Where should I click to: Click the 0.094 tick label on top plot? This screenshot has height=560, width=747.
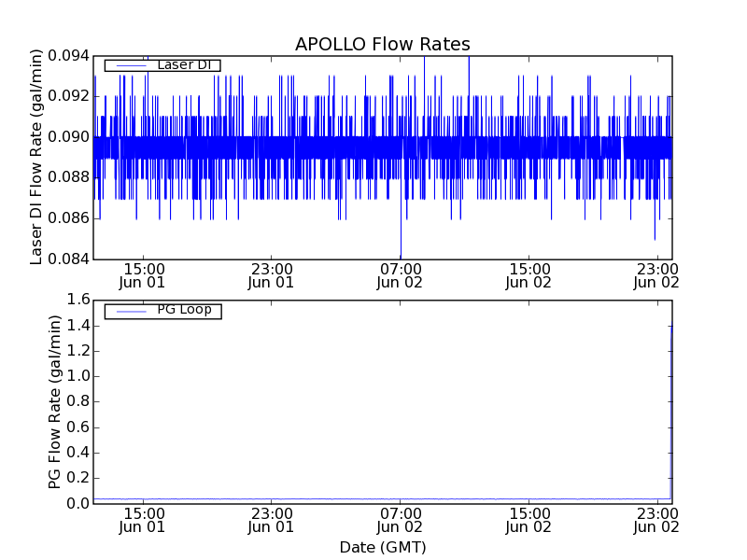(68, 56)
